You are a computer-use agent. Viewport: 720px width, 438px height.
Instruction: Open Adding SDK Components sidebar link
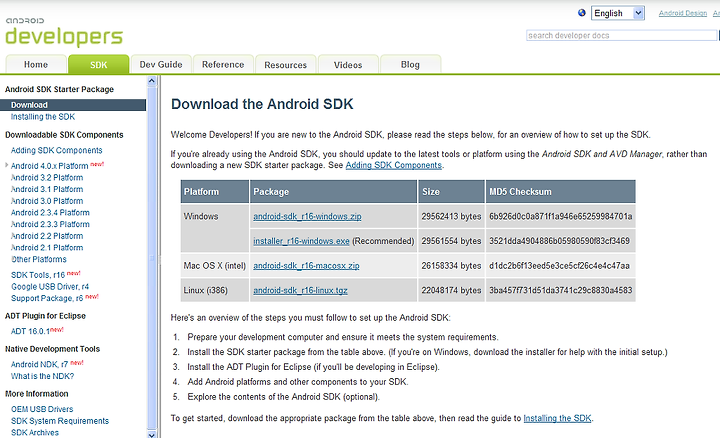(x=56, y=150)
